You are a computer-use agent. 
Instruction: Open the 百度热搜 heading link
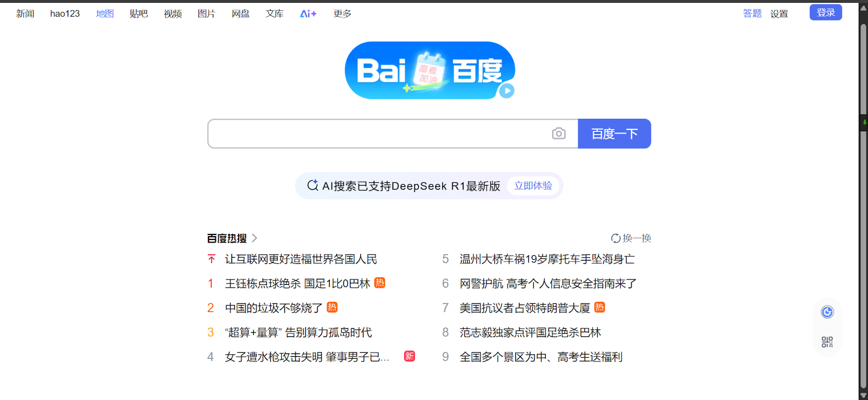click(x=227, y=238)
